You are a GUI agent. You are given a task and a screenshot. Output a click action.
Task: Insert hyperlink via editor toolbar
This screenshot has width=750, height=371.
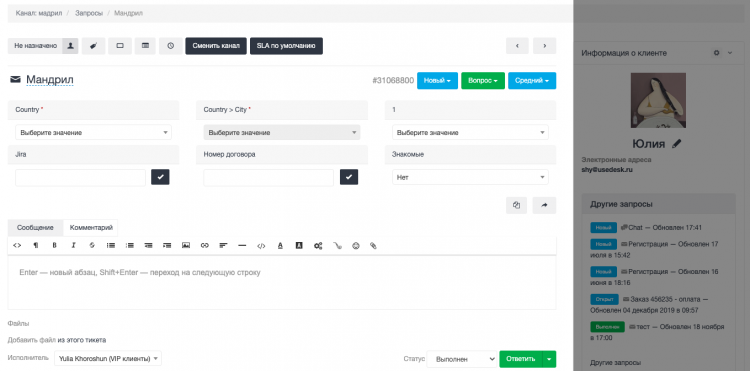[x=205, y=245]
